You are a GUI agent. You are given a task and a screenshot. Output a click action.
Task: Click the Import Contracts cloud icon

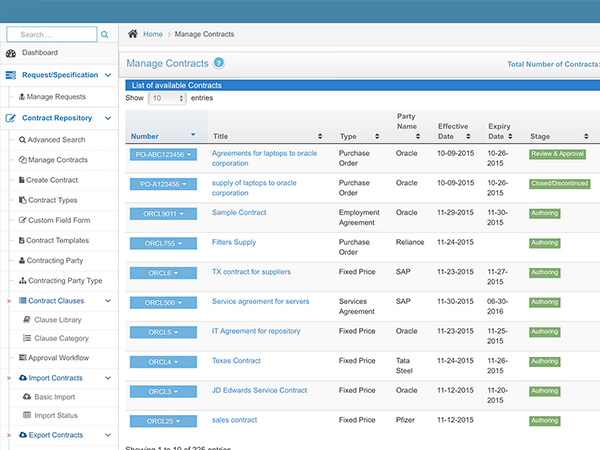coord(23,378)
